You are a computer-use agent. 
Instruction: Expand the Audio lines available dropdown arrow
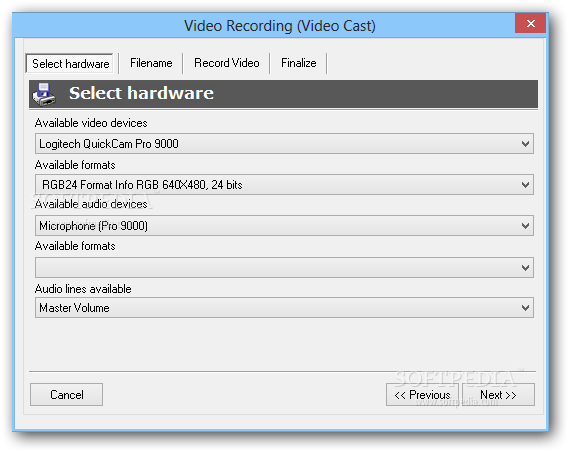pyautogui.click(x=525, y=308)
